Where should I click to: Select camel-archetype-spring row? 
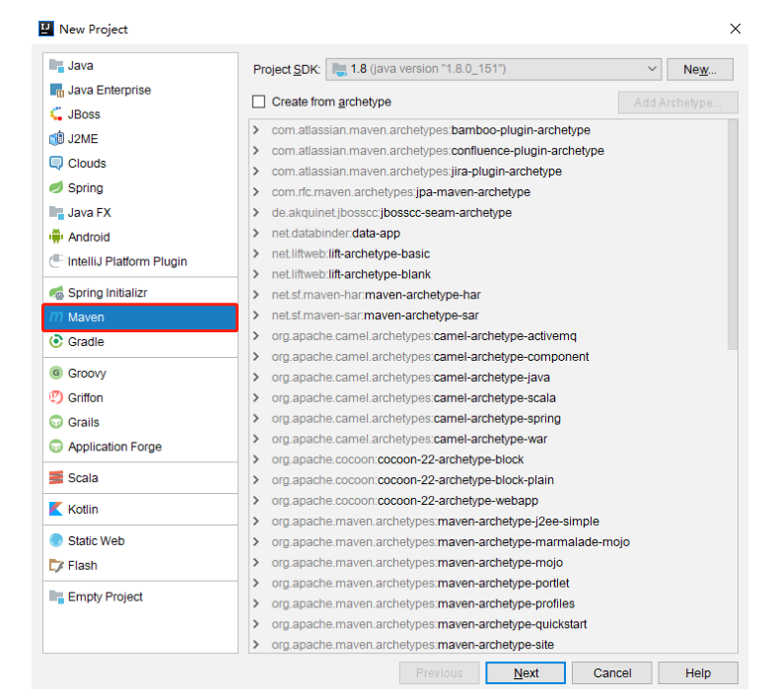(488, 418)
